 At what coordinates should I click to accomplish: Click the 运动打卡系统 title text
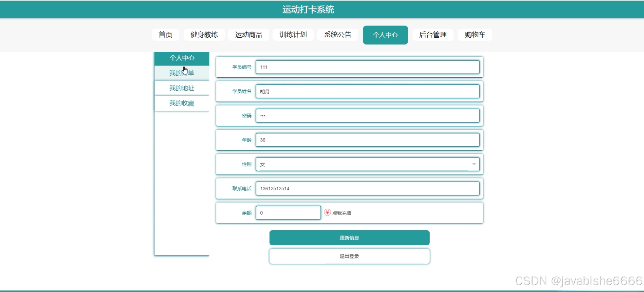point(308,9)
